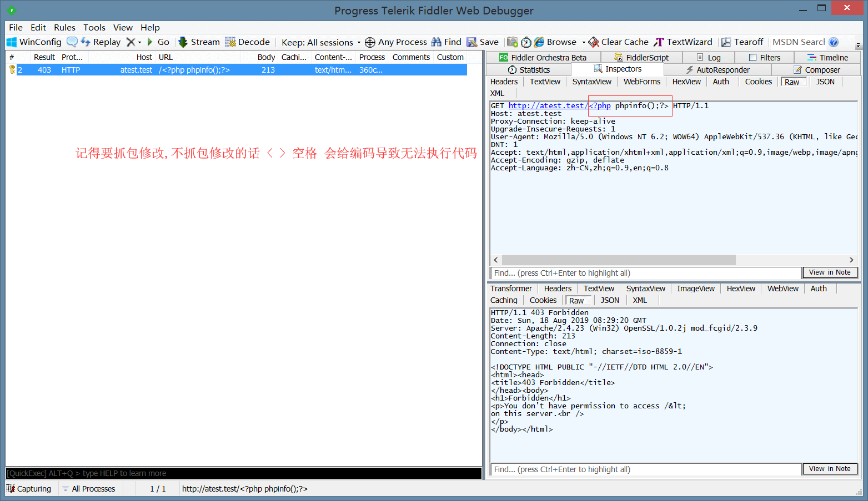Click the timer stopwatch icon
Viewport: 868px width, 501px height.
pos(526,42)
